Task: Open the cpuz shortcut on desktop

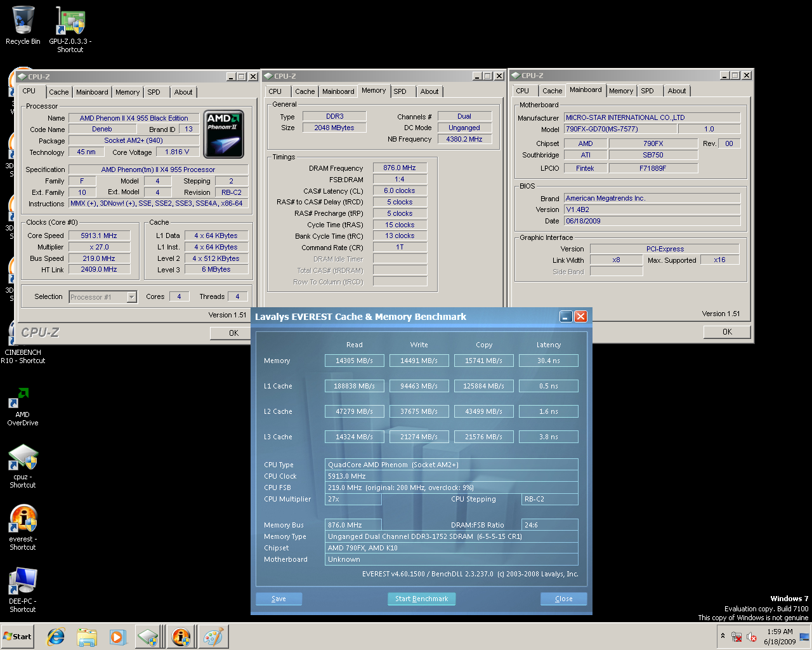Action: (x=23, y=465)
